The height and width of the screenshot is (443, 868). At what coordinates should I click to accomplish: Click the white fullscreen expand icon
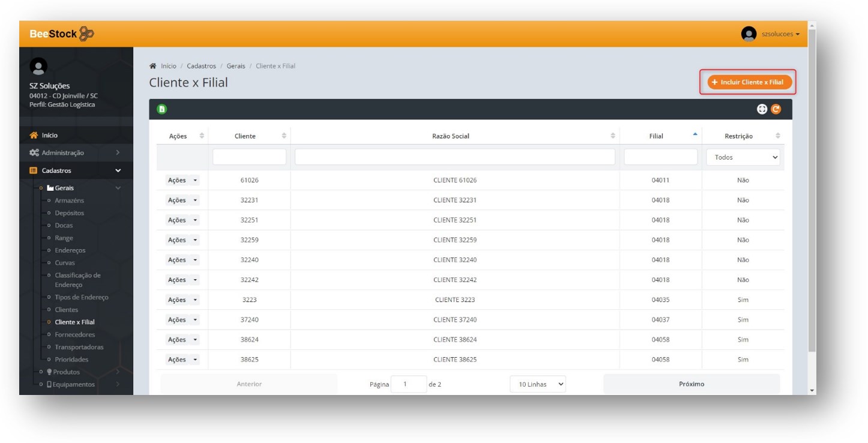pos(762,109)
